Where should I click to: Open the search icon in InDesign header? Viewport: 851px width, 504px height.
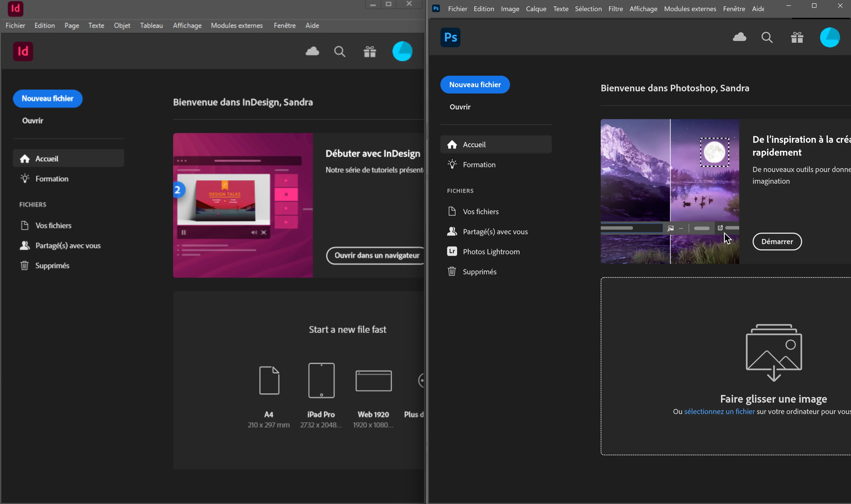click(340, 52)
